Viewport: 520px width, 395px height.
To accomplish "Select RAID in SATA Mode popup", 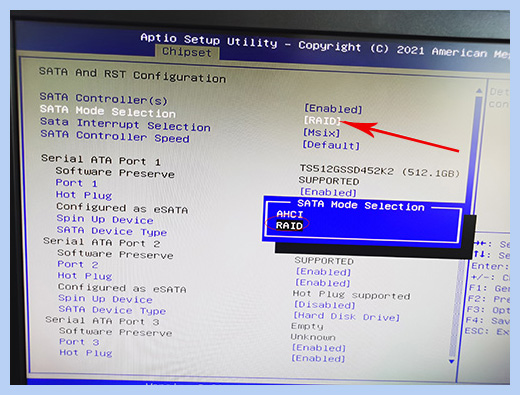I will pos(289,226).
